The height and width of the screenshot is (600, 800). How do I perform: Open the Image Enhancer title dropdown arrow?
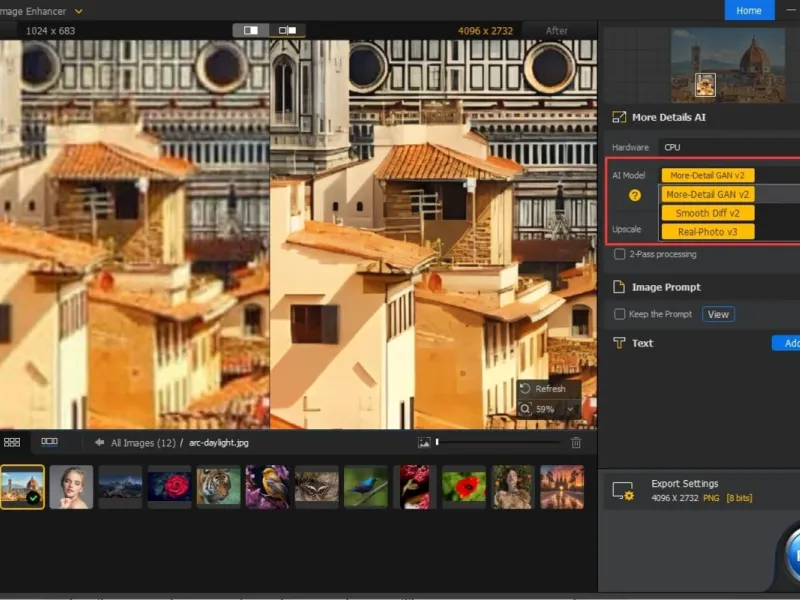pyautogui.click(x=79, y=11)
